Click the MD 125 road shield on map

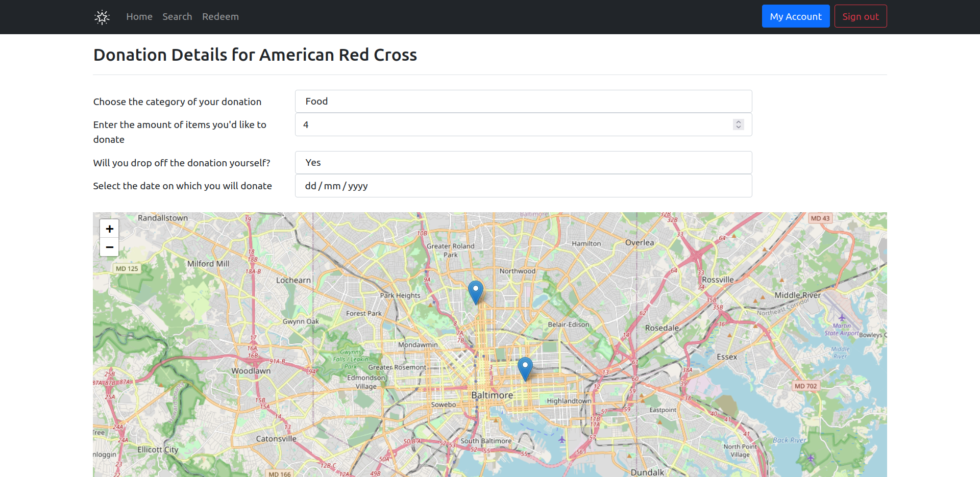pyautogui.click(x=127, y=269)
